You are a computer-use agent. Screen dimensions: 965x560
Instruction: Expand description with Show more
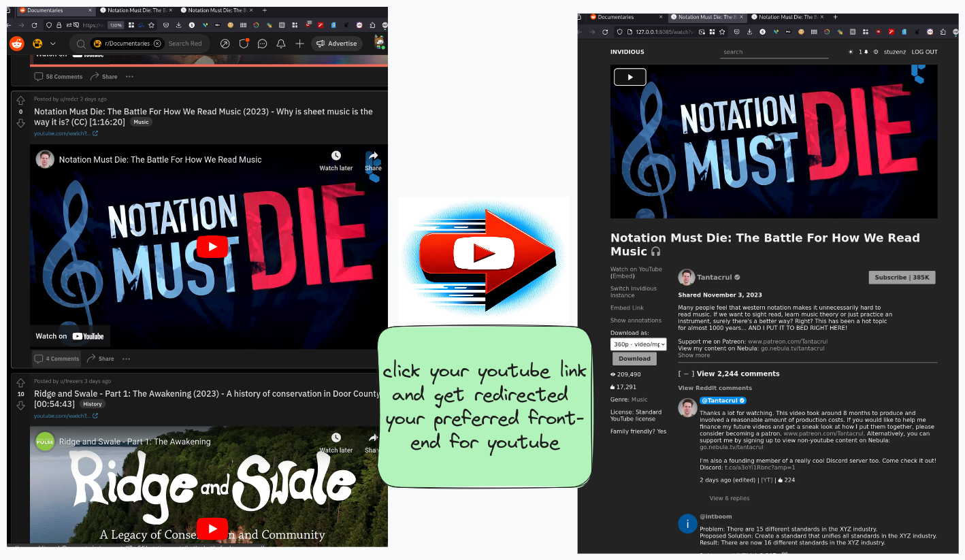point(693,355)
